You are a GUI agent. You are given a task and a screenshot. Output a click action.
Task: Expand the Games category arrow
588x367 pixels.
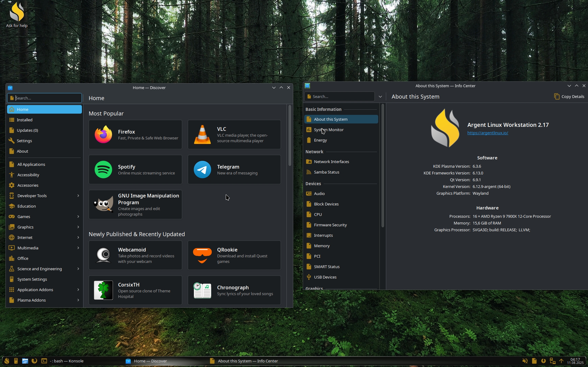(x=78, y=217)
